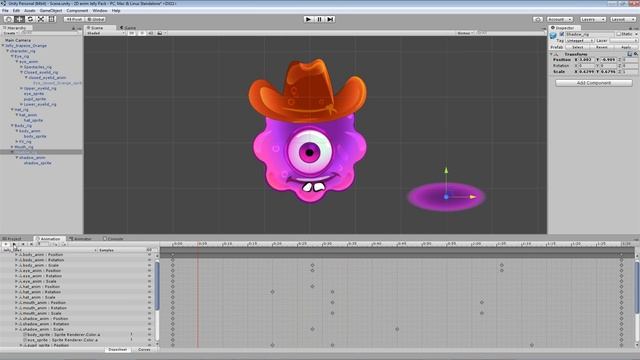Select the Scale tool in the toolbar
The height and width of the screenshot is (360, 640).
41,19
